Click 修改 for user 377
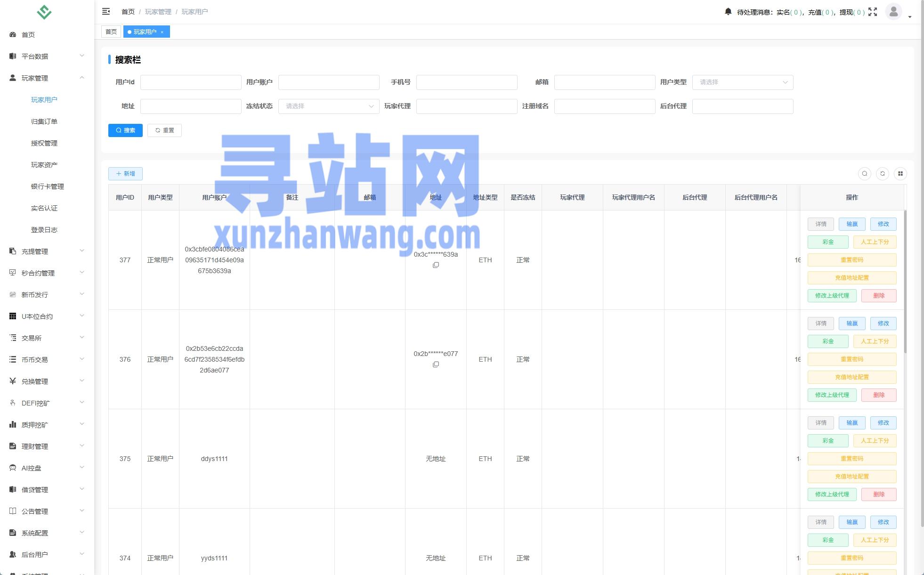The width and height of the screenshot is (924, 575). (883, 224)
